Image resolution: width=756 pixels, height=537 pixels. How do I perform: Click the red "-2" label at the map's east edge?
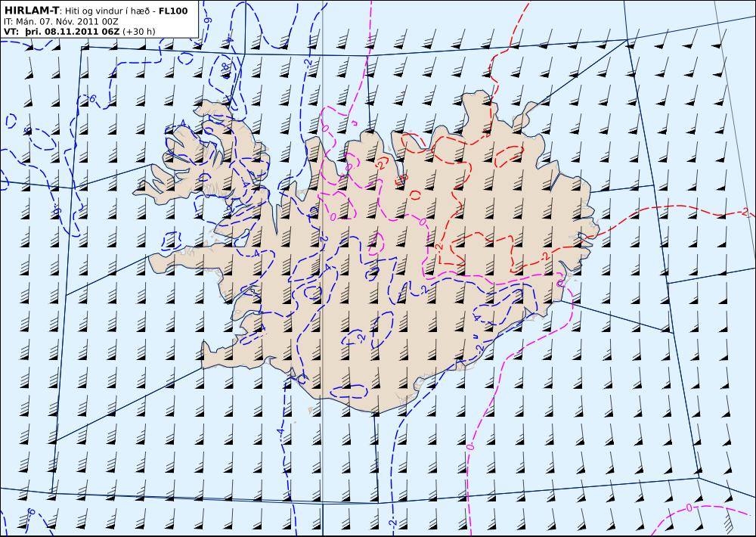coord(745,212)
